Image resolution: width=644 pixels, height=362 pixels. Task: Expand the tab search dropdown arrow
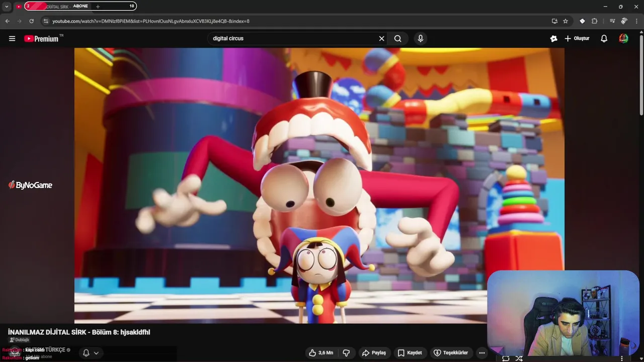point(7,7)
